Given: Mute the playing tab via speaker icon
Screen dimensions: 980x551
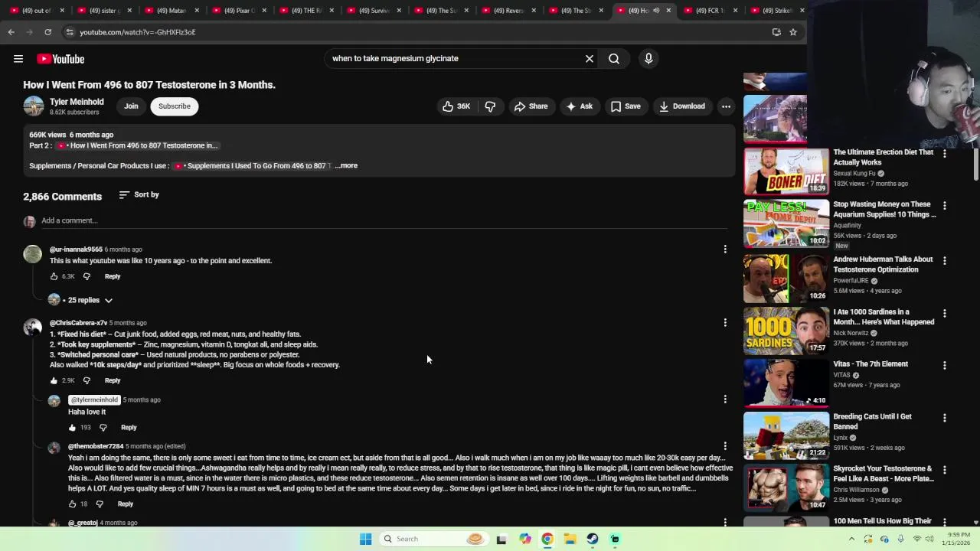Looking at the screenshot, I should tap(656, 11).
